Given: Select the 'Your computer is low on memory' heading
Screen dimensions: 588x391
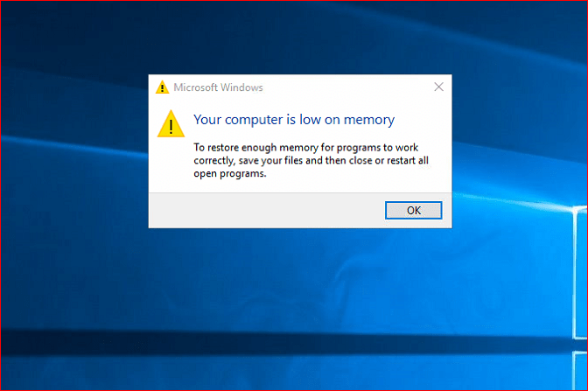Looking at the screenshot, I should (x=294, y=120).
